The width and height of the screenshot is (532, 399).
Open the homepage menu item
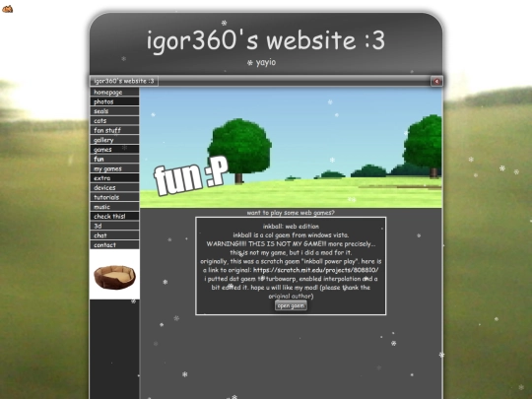(114, 92)
